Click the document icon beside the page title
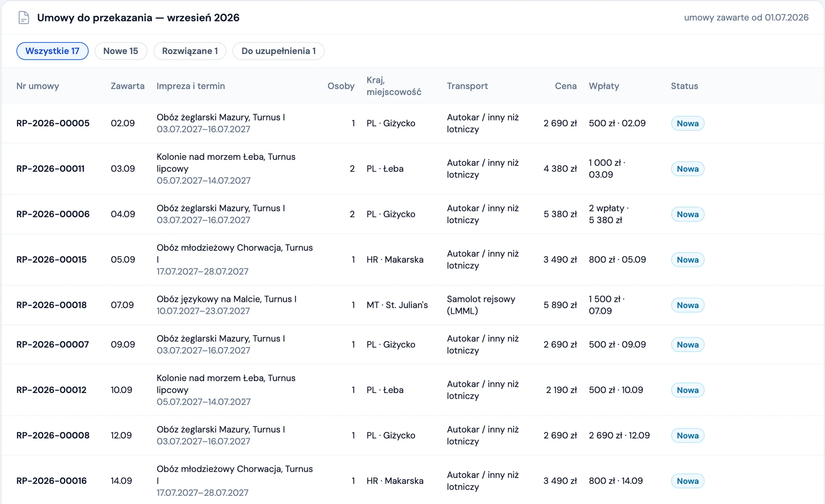 [x=24, y=18]
